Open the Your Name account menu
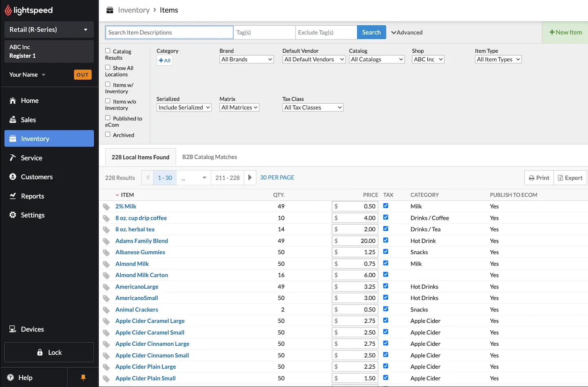The image size is (588, 387). tap(27, 74)
